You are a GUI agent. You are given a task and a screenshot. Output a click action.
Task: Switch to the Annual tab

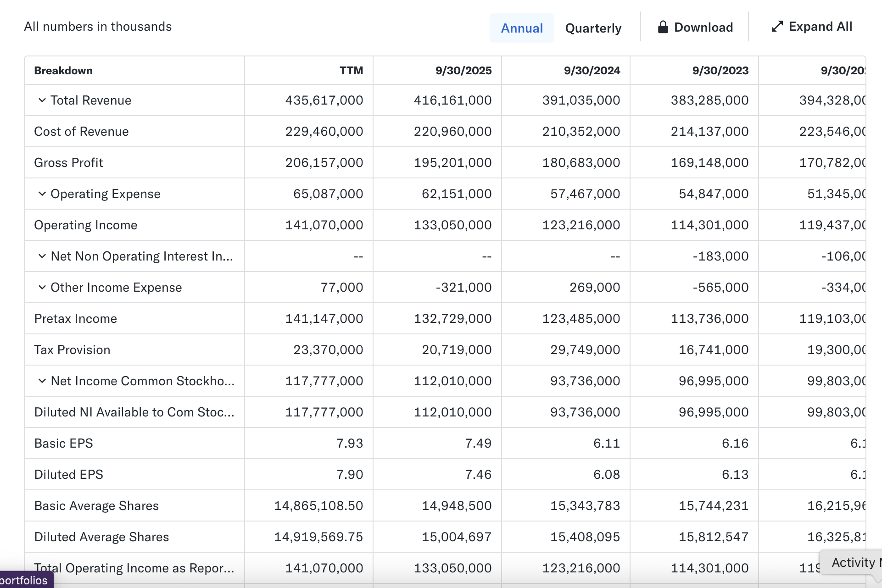(x=522, y=28)
